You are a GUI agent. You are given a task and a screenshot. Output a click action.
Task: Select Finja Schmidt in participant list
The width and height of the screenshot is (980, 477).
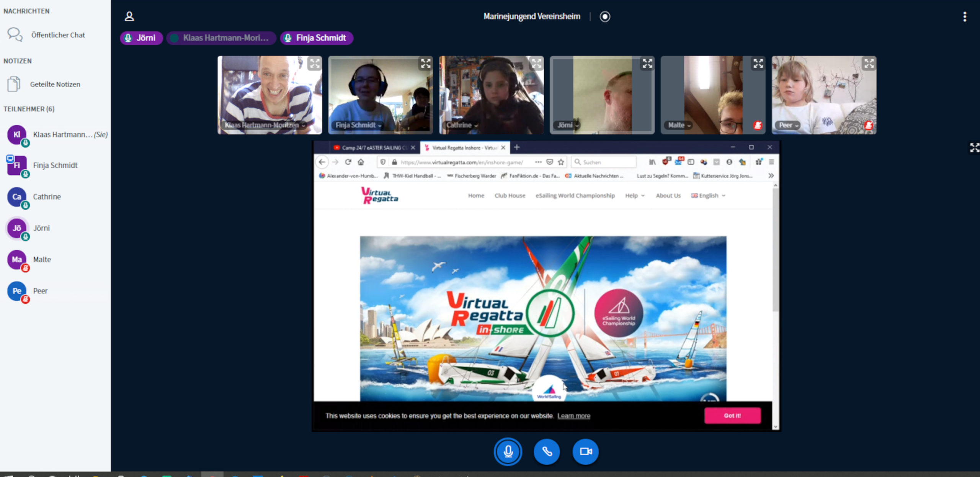(56, 166)
